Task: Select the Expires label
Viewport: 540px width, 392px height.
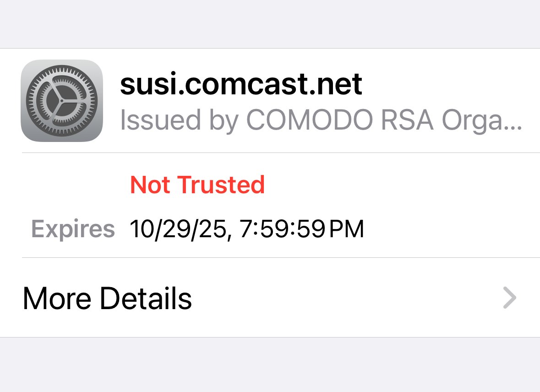Action: [73, 229]
